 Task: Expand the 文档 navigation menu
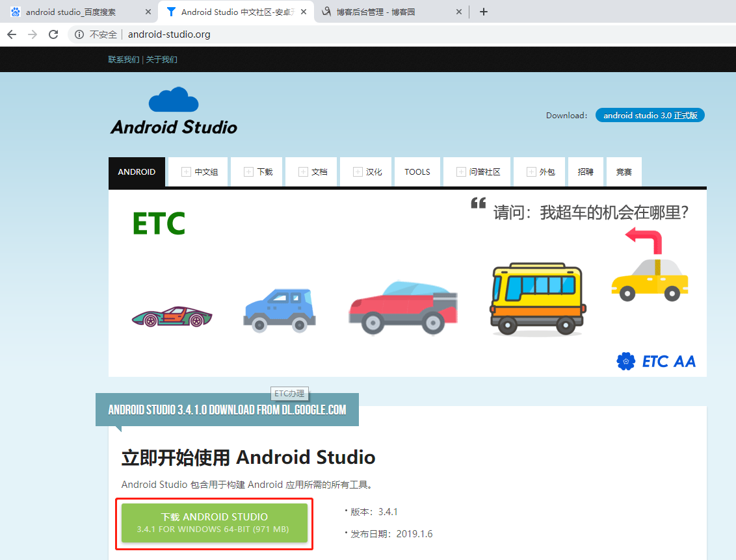click(x=313, y=172)
